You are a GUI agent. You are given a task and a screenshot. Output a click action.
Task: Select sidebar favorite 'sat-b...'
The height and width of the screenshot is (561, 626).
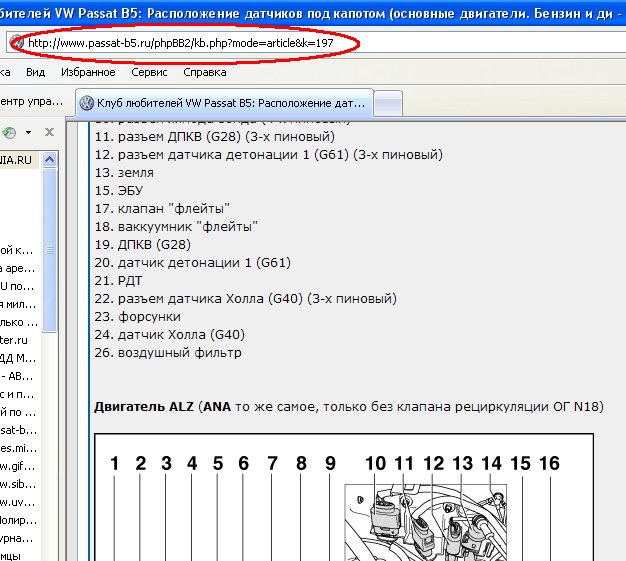(x=18, y=430)
